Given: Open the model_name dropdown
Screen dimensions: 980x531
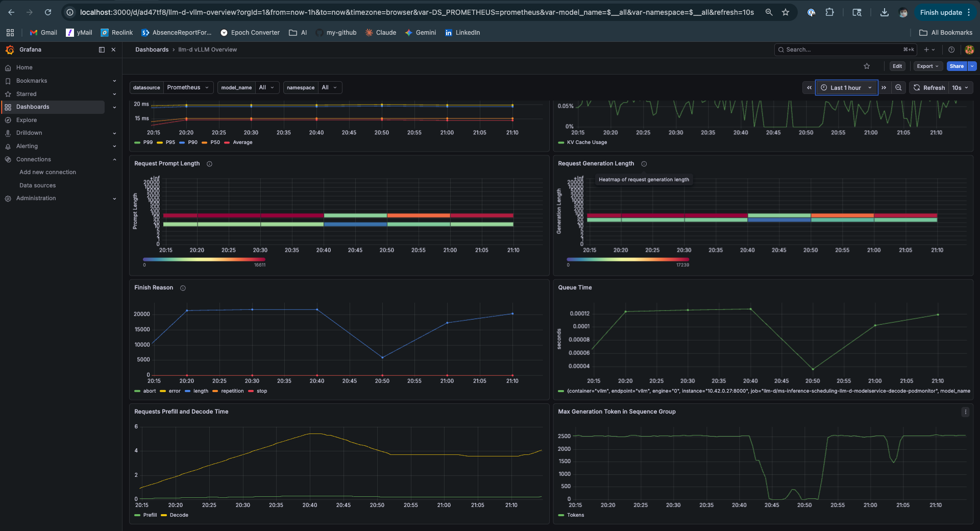Looking at the screenshot, I should (x=267, y=87).
